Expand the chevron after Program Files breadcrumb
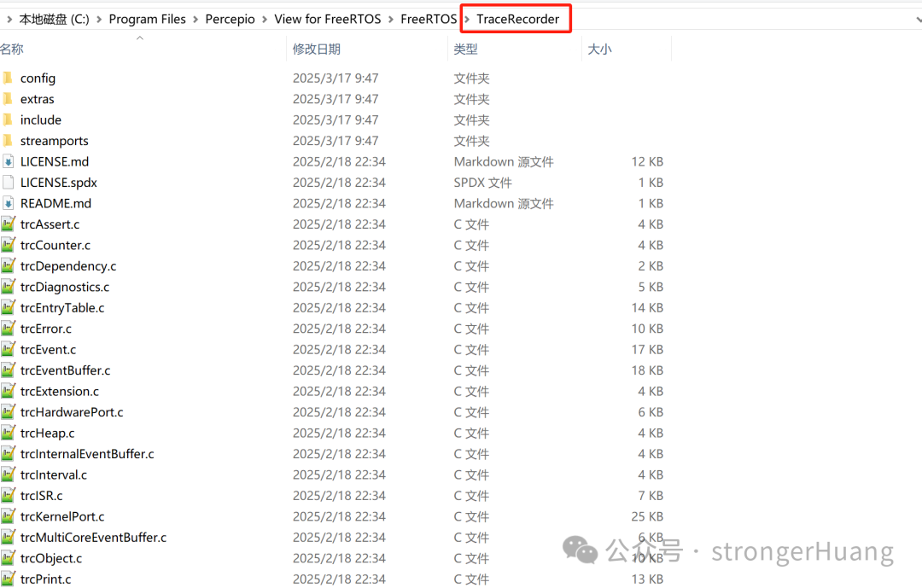 tap(195, 19)
